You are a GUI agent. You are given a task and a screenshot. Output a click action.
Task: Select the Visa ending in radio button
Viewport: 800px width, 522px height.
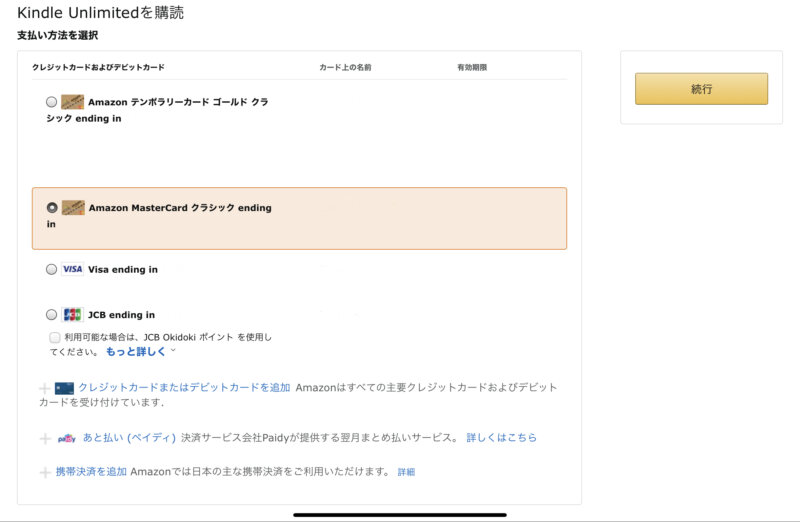pyautogui.click(x=52, y=269)
